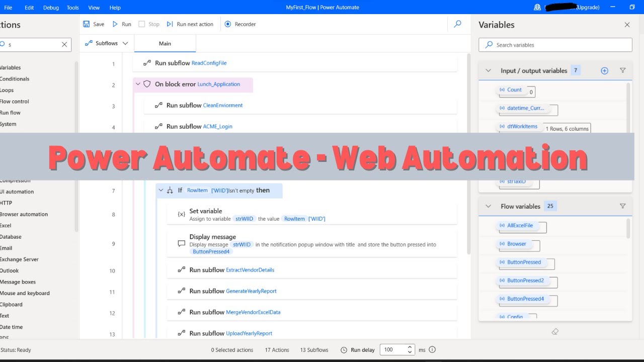Click the Set variable {x} icon
The height and width of the screenshot is (362, 644).
[182, 214]
